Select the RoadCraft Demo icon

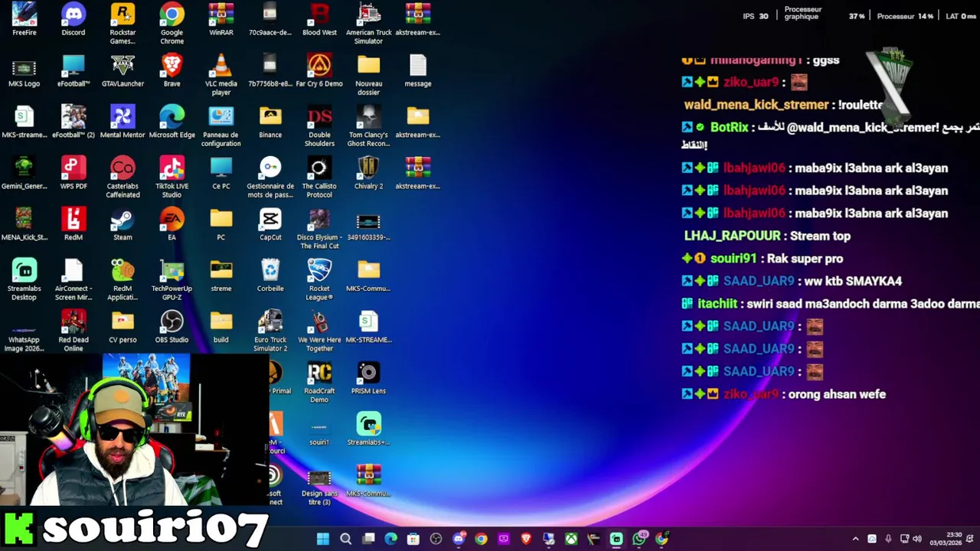point(319,382)
